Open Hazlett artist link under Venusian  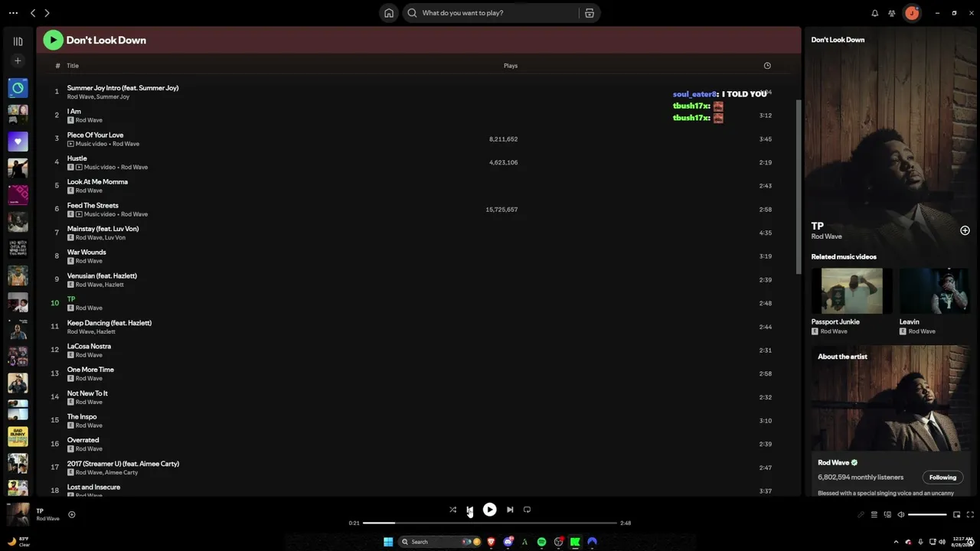click(x=114, y=285)
